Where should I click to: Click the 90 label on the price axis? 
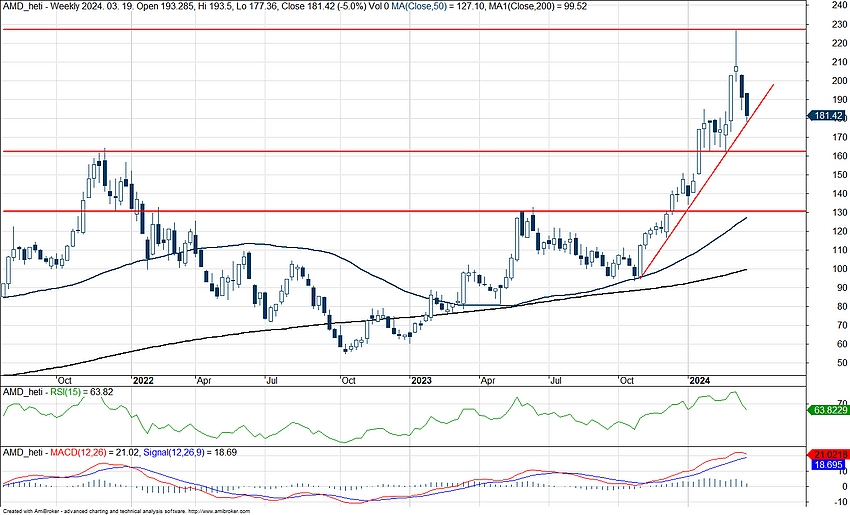click(x=843, y=288)
